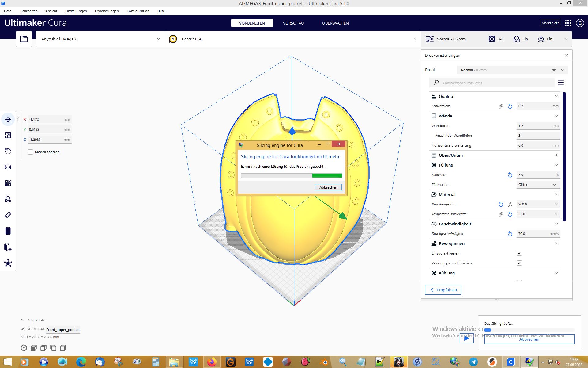Open the Profil Normal 0.2mm dropdown
This screenshot has width=588, height=368.
512,70
